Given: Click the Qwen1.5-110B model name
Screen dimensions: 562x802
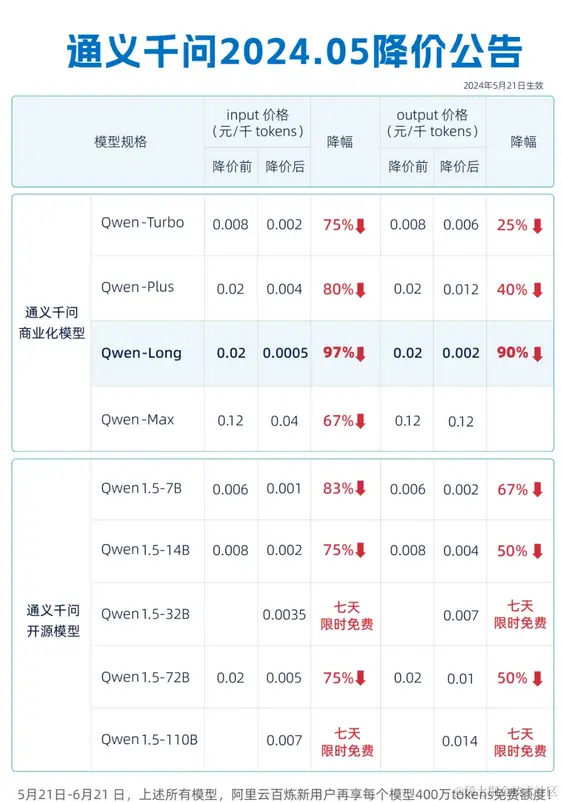Looking at the screenshot, I should [149, 740].
